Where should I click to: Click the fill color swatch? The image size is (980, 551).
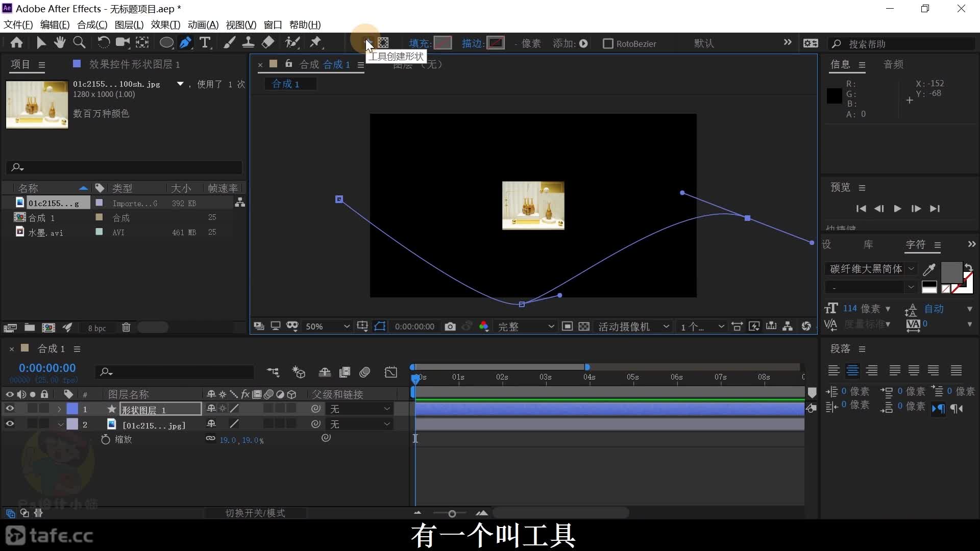443,43
